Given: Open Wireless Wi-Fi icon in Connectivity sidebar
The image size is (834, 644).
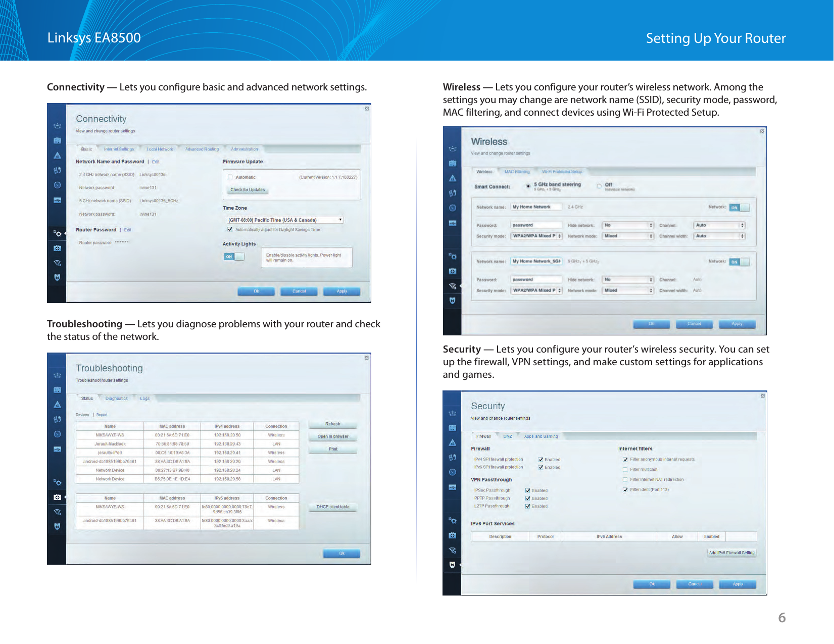Looking at the screenshot, I should point(58,263).
